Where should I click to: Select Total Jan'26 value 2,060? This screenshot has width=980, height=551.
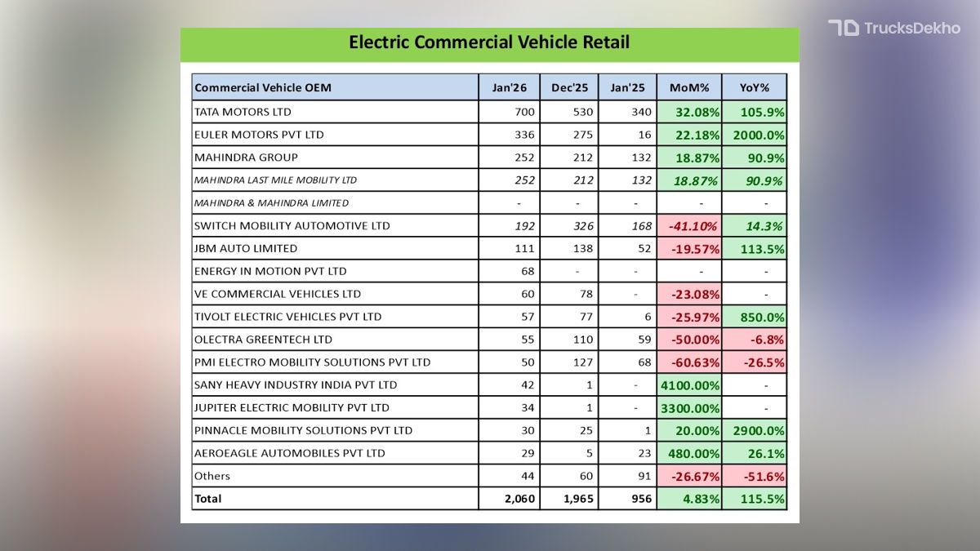click(x=519, y=499)
